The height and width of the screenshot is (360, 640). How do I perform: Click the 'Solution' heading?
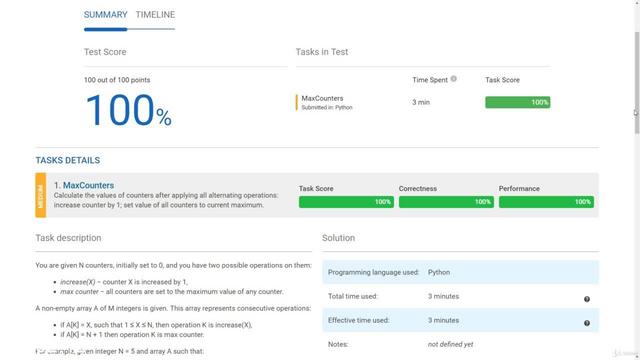tap(338, 238)
